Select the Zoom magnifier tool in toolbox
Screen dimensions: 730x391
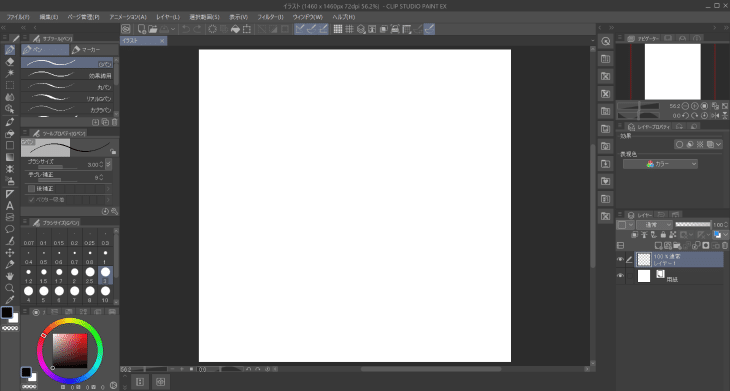10,288
